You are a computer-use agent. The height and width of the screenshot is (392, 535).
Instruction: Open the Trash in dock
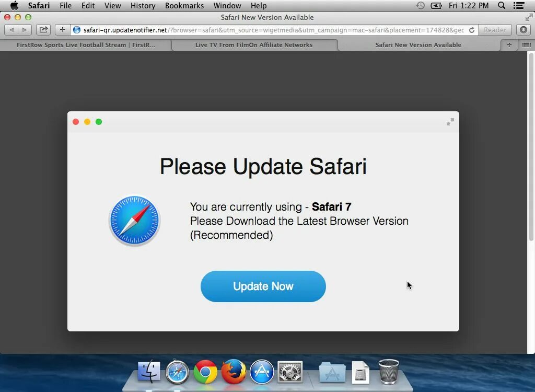389,372
